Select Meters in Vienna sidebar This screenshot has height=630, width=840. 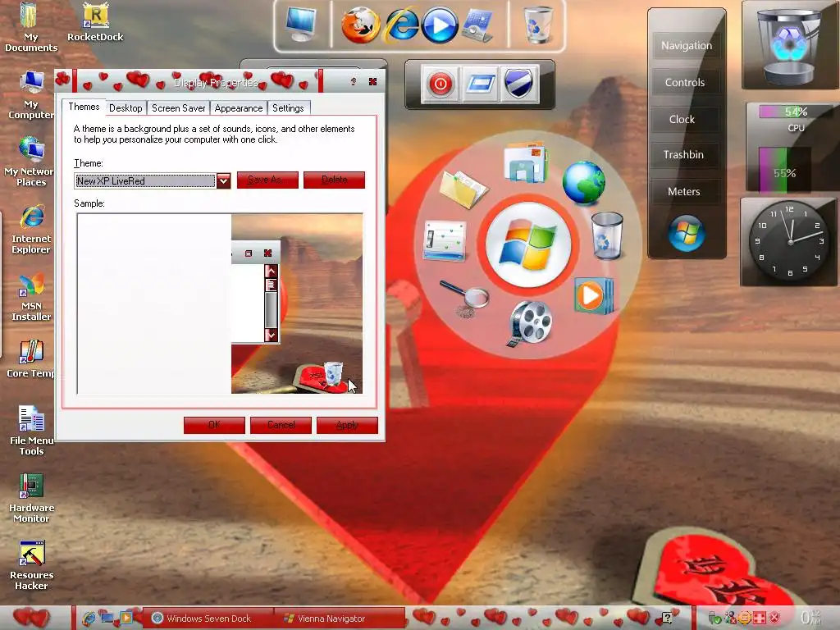click(x=684, y=192)
